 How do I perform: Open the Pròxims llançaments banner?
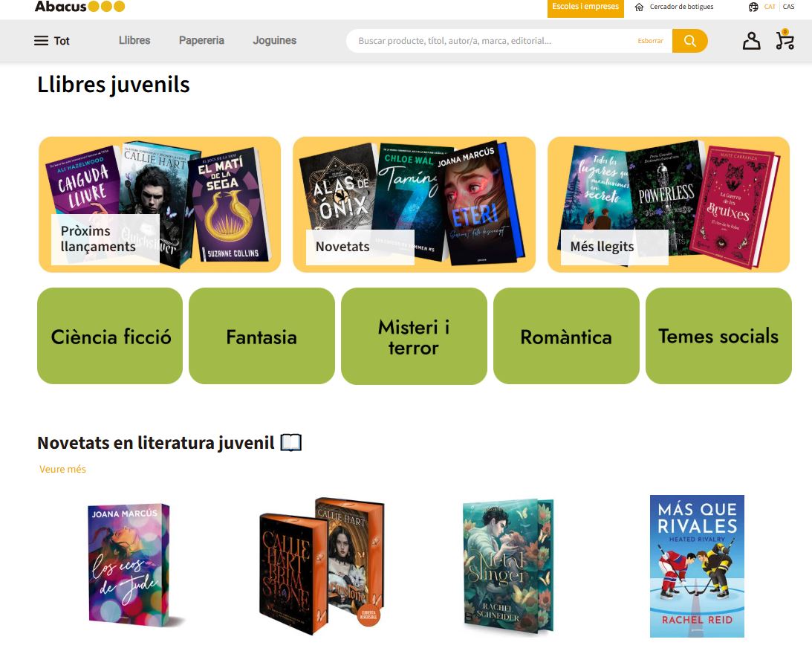click(x=160, y=204)
